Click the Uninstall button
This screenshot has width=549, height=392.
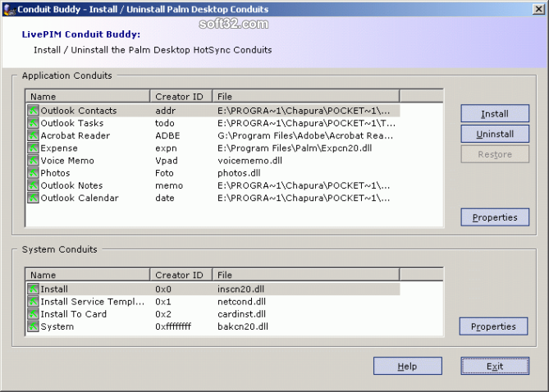[x=495, y=134]
